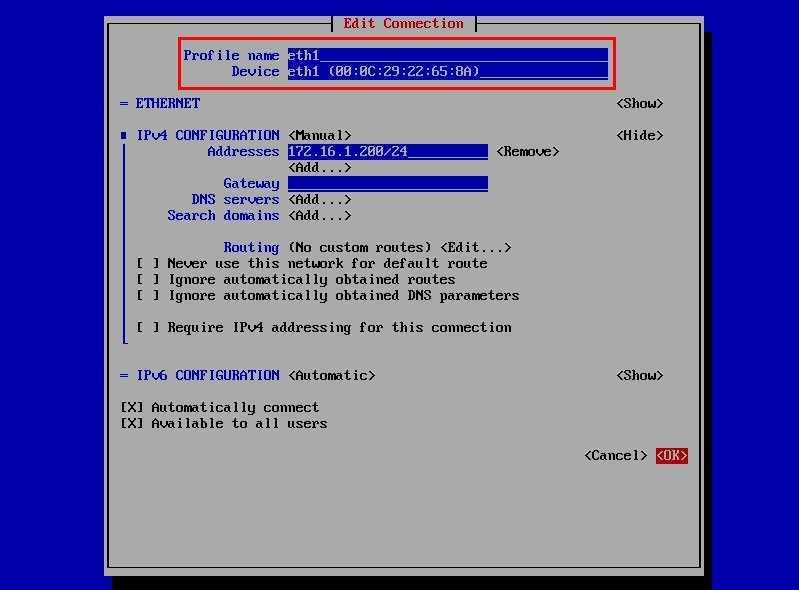Toggle Require IPv4 addressing for this connection
799x590 pixels.
point(324,328)
